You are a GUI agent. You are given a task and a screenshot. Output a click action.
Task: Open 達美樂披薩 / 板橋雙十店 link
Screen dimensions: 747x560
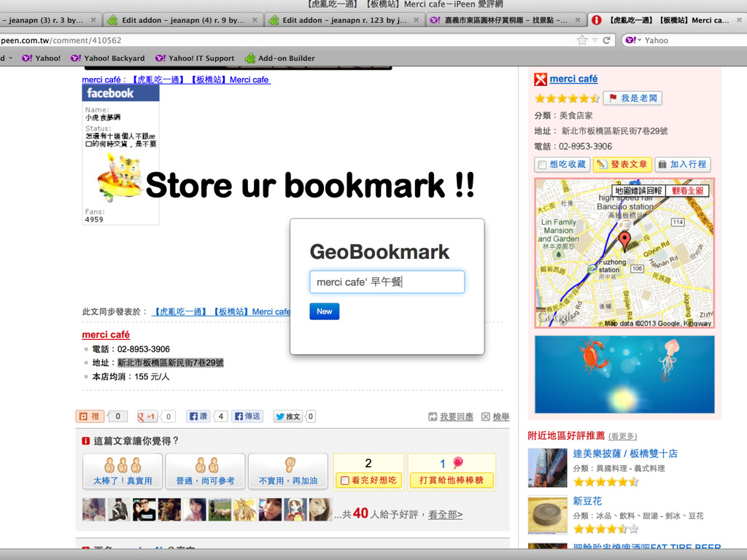coord(625,454)
